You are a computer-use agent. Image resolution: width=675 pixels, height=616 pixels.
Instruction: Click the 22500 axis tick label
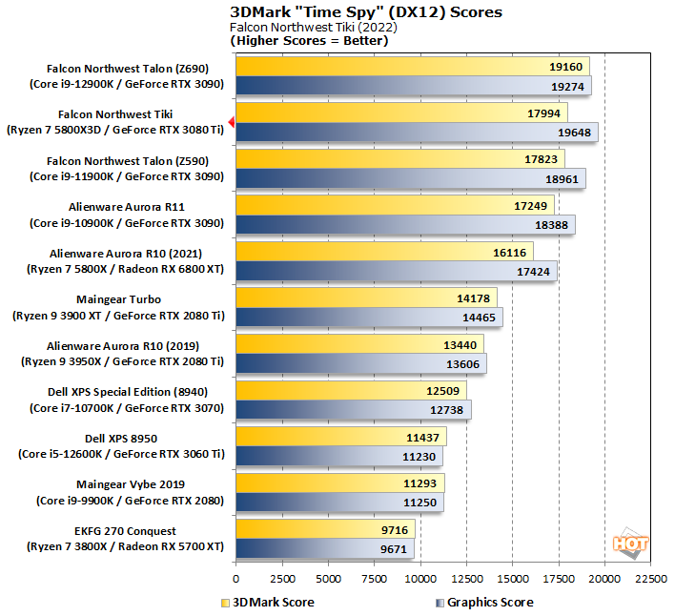[651, 579]
